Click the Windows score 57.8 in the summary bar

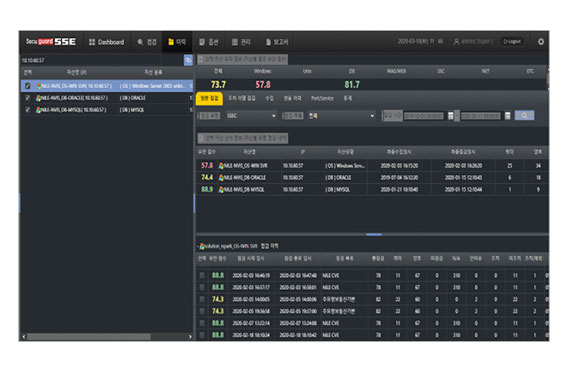(x=263, y=85)
